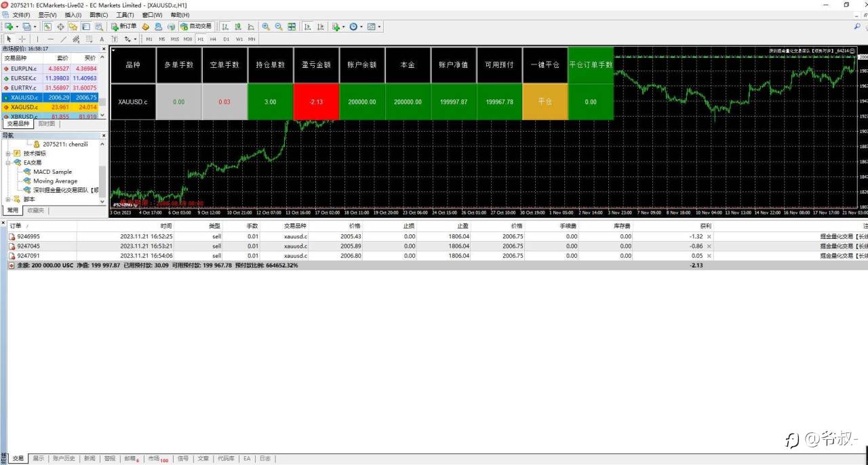868x465 pixels.
Task: Select the horizontal line drawing tool
Action: tap(51, 39)
